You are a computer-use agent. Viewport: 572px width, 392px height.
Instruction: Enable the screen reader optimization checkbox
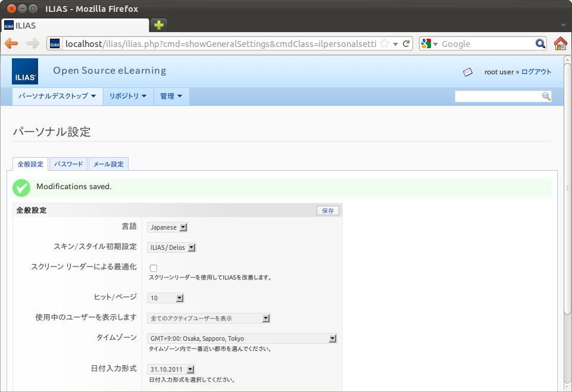click(x=154, y=268)
